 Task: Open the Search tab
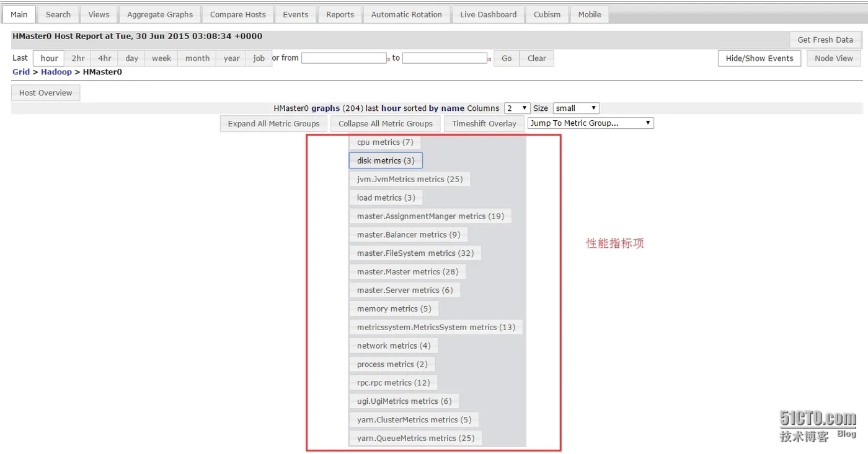click(58, 14)
